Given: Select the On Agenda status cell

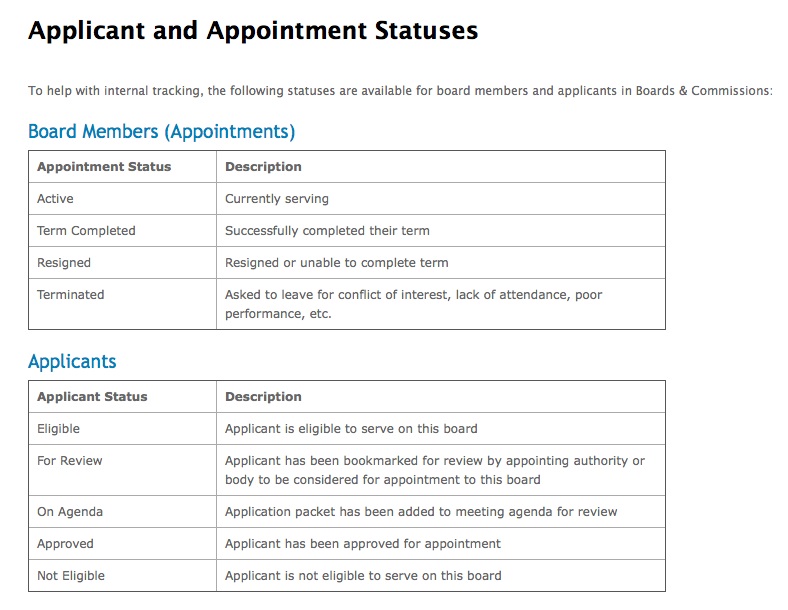Looking at the screenshot, I should click(x=70, y=512).
